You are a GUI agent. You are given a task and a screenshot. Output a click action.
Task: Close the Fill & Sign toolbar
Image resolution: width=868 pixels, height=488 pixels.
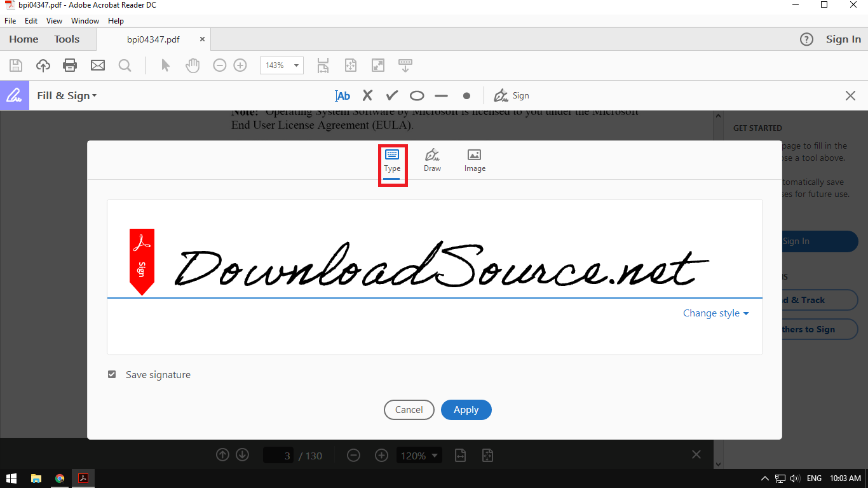[850, 96]
